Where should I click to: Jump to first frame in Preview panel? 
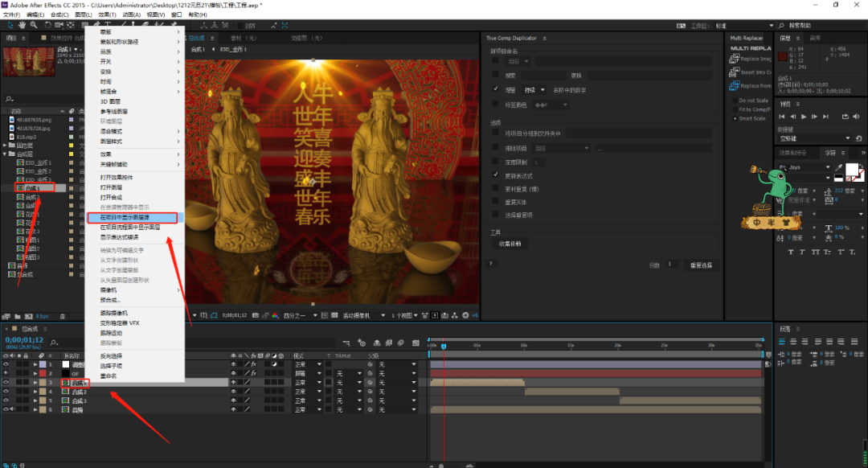click(x=782, y=117)
